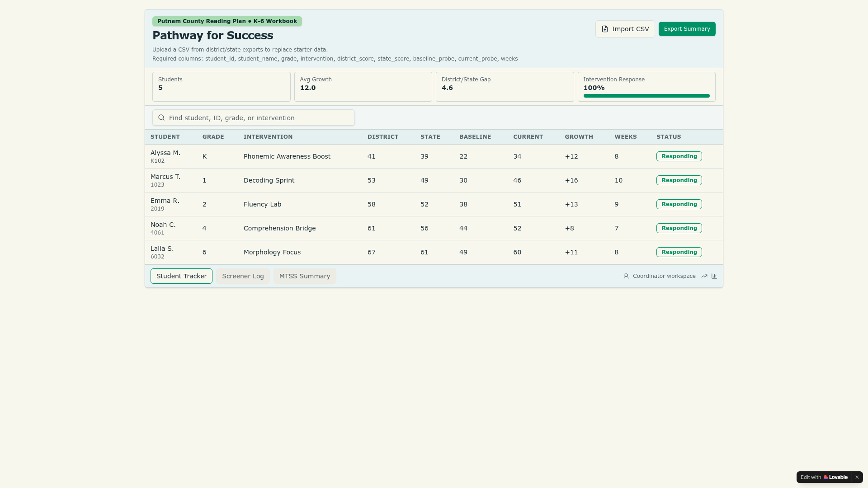Screen dimensions: 868x488
Task: Click the Pathway for Success heading
Action: click(x=212, y=35)
